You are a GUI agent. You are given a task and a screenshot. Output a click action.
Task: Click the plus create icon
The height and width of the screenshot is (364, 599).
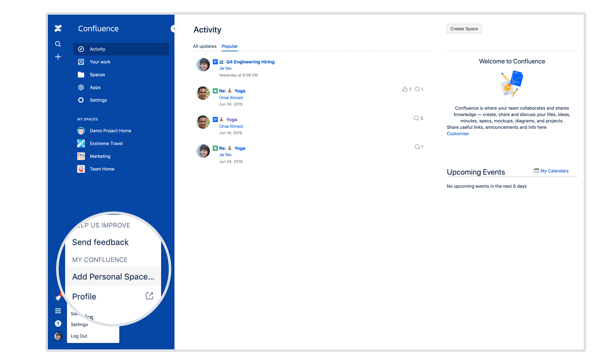(58, 57)
